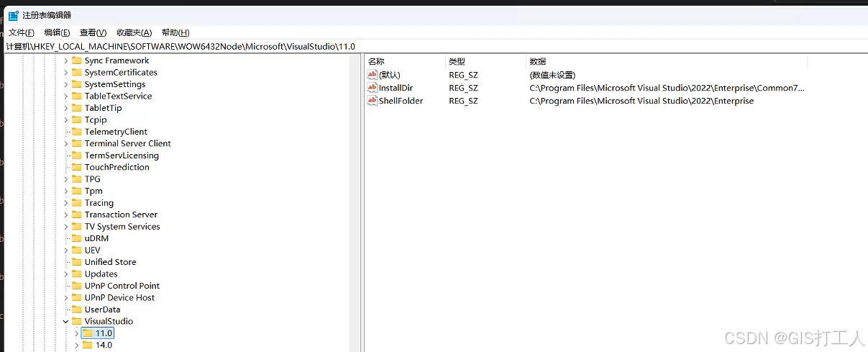868x352 pixels.
Task: Click the Unified Store folder icon
Action: tap(77, 262)
